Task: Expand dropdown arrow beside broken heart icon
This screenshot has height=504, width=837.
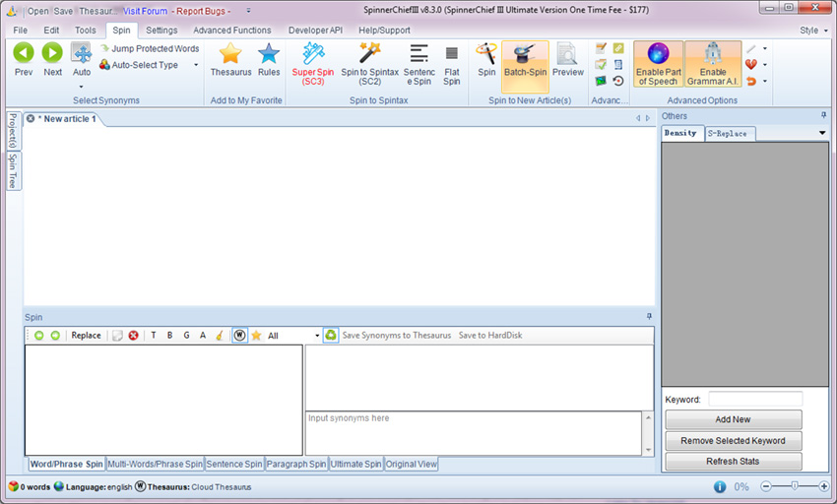Action: click(765, 65)
